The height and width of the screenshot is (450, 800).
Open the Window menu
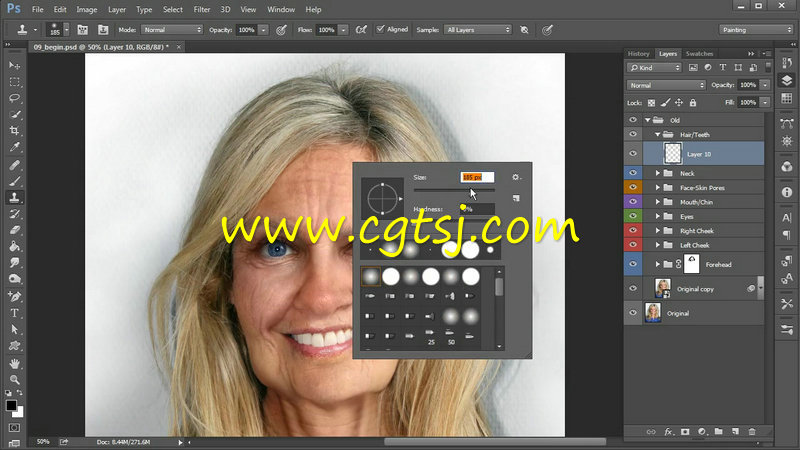click(281, 10)
